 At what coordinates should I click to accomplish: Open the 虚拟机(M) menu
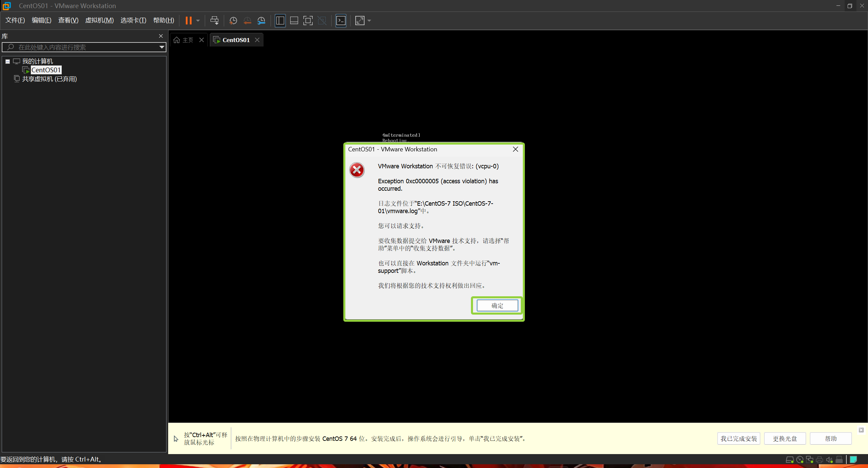tap(99, 20)
